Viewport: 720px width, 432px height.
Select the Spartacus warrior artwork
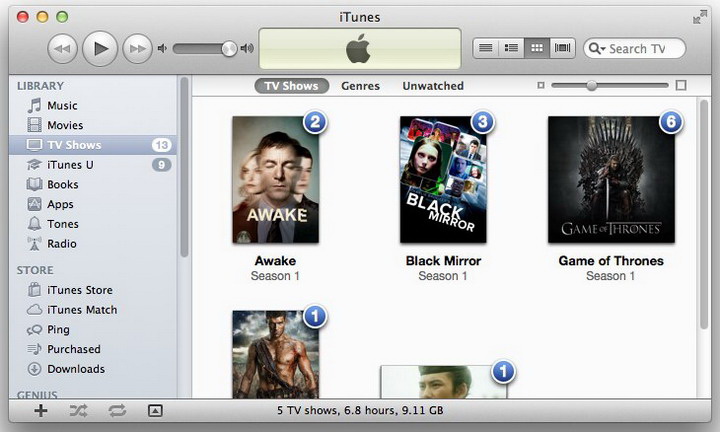click(276, 354)
